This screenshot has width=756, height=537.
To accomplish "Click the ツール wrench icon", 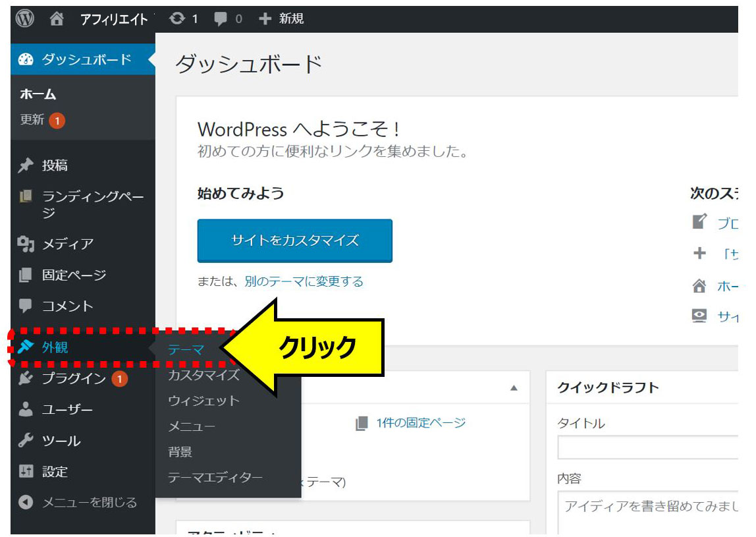I will [x=26, y=441].
